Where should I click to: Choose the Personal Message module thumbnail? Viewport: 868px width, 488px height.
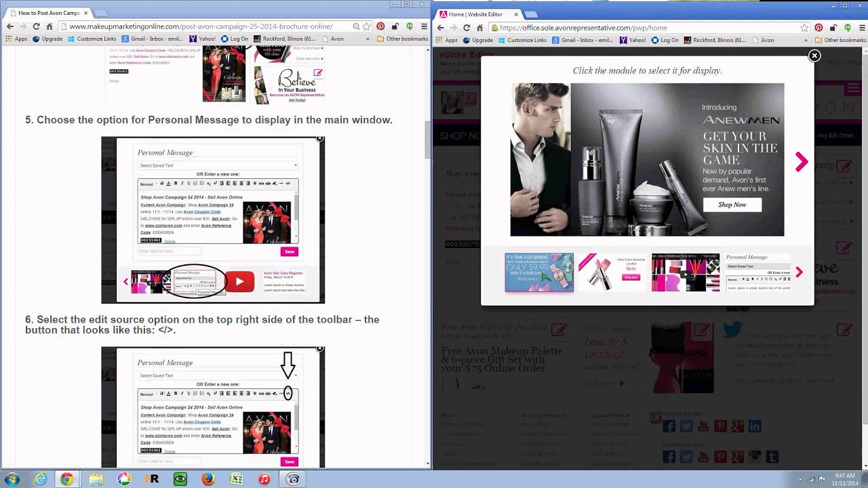point(757,272)
